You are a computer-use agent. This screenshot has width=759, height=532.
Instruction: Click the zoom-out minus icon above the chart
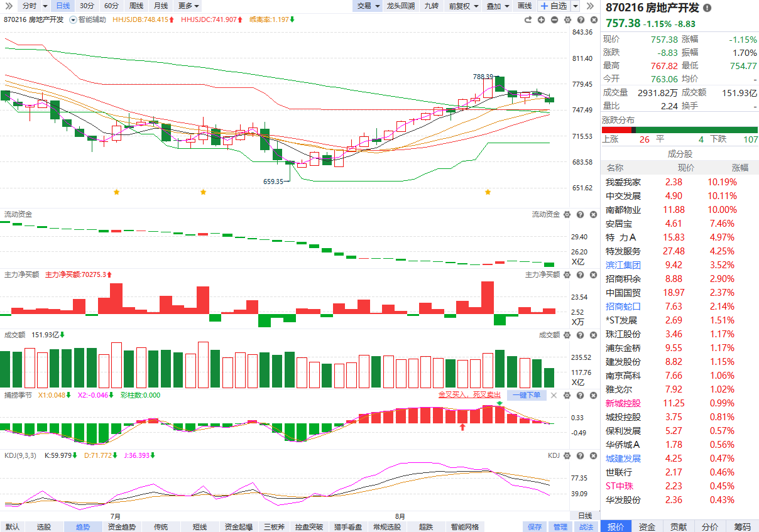[x=554, y=20]
